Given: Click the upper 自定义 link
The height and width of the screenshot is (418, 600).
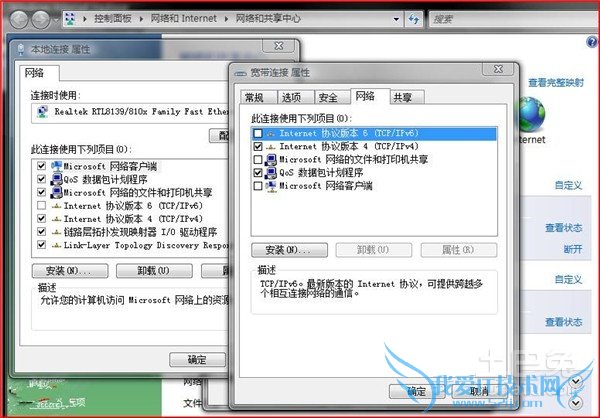Looking at the screenshot, I should tap(568, 186).
